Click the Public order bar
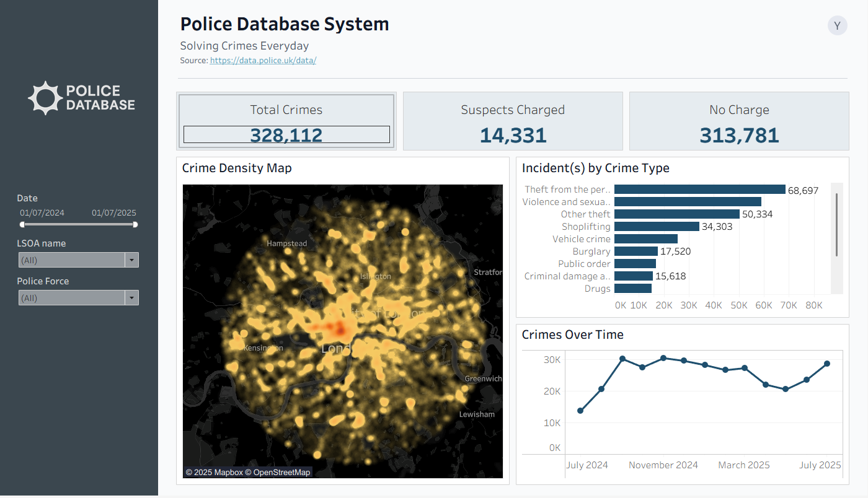The image size is (868, 498). pyautogui.click(x=635, y=264)
